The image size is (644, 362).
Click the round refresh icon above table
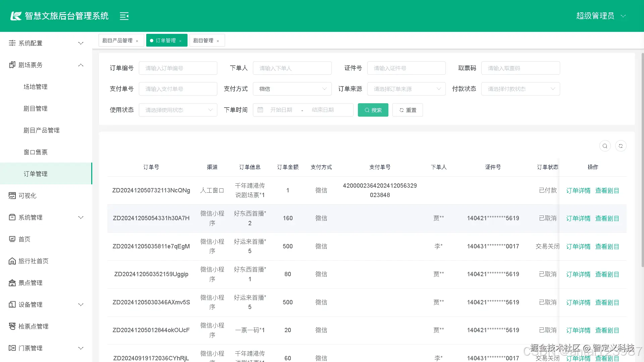621,146
